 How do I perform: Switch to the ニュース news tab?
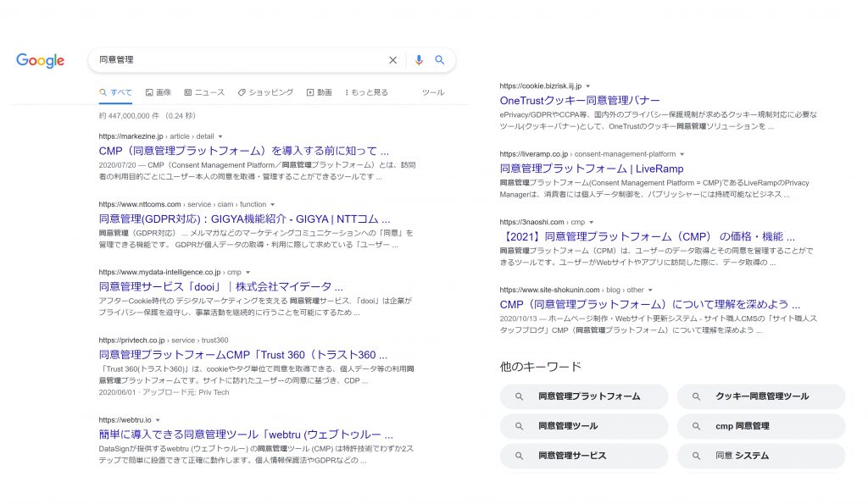pyautogui.click(x=204, y=92)
